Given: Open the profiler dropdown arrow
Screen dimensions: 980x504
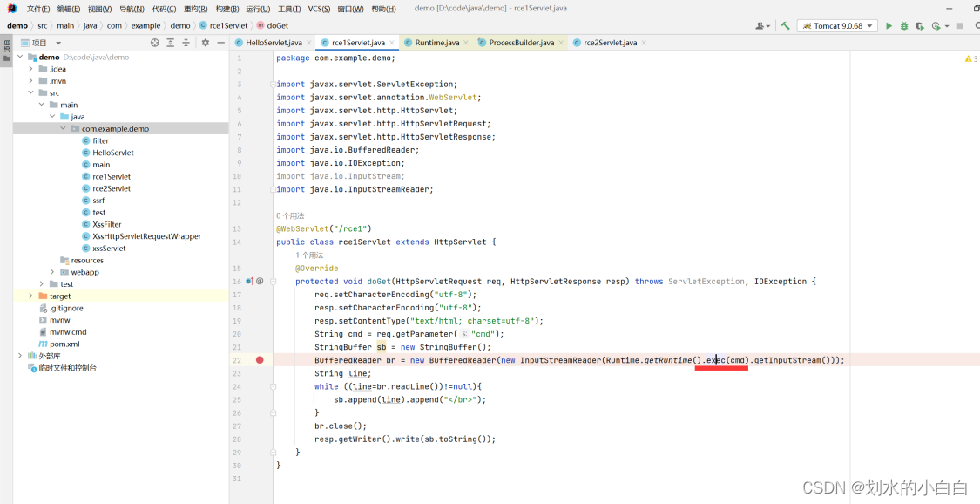Looking at the screenshot, I should [947, 26].
